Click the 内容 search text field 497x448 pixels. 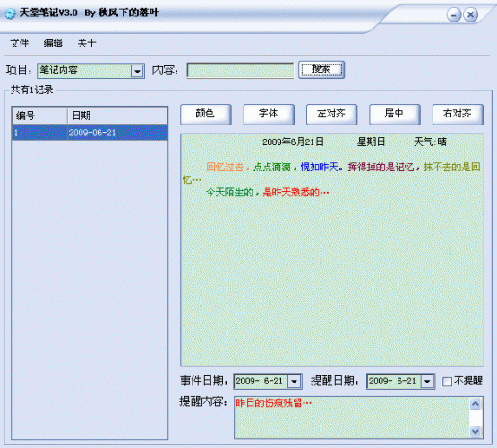pyautogui.click(x=240, y=71)
